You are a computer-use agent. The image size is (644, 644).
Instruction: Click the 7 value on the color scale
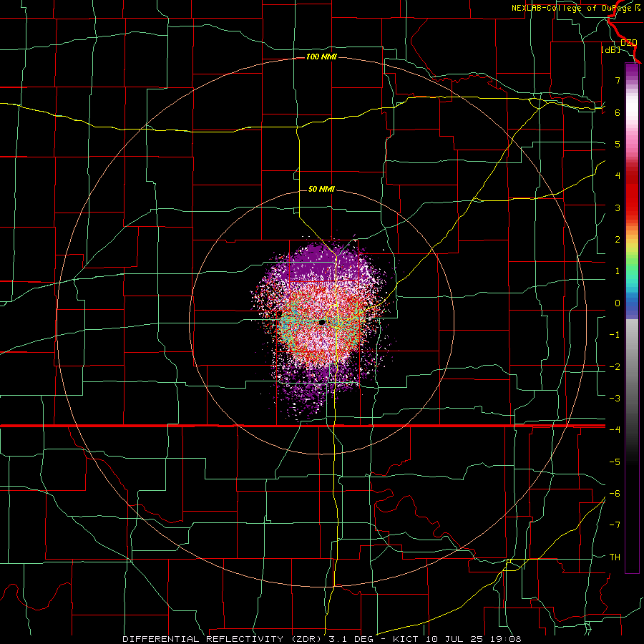tap(618, 80)
